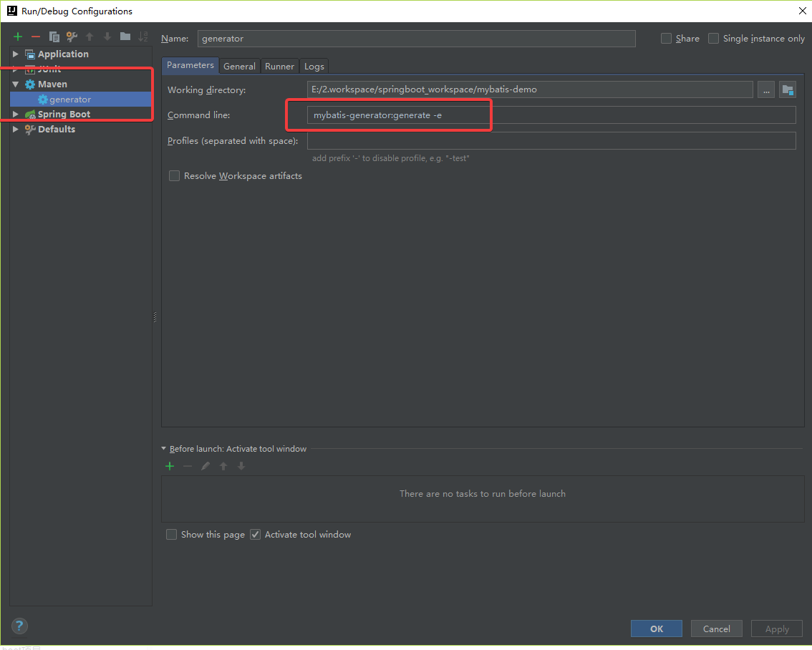Screen dimensions: 812x650
Task: Expand the Defaults tree node
Action: click(x=16, y=129)
